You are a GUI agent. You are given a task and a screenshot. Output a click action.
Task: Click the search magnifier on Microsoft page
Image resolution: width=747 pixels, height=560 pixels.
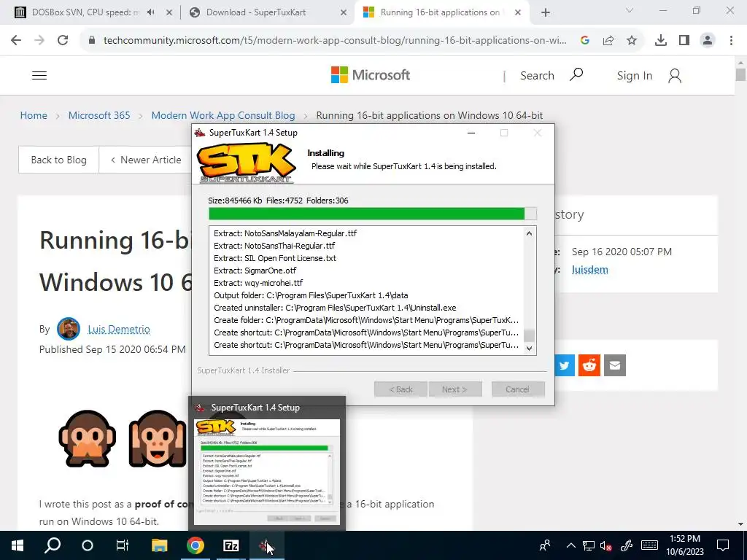576,74
